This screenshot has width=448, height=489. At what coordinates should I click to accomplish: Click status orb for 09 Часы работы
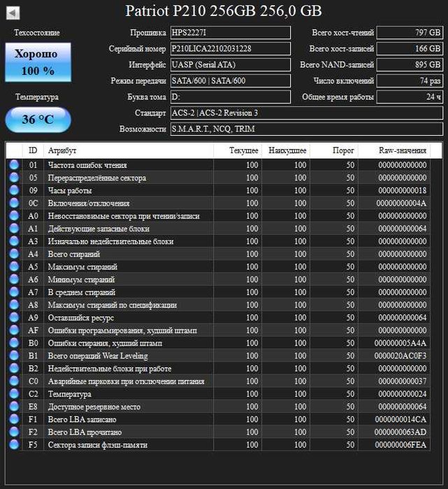point(14,190)
